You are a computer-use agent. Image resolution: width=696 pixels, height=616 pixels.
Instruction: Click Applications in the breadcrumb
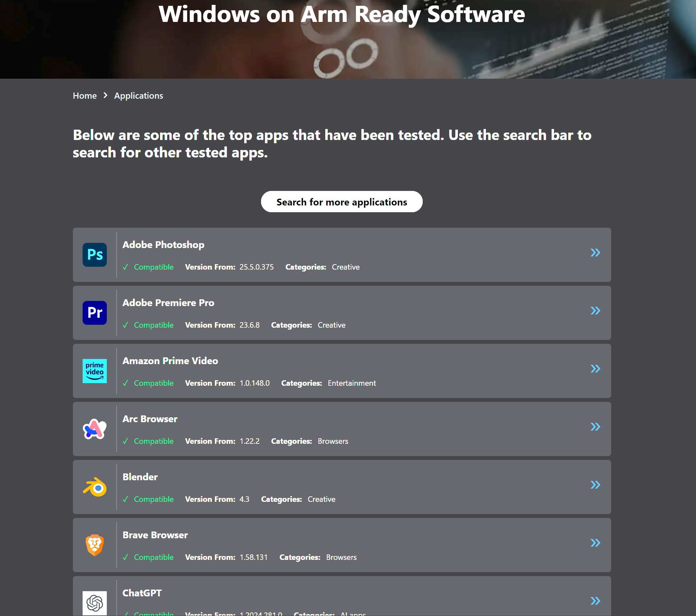(x=139, y=96)
